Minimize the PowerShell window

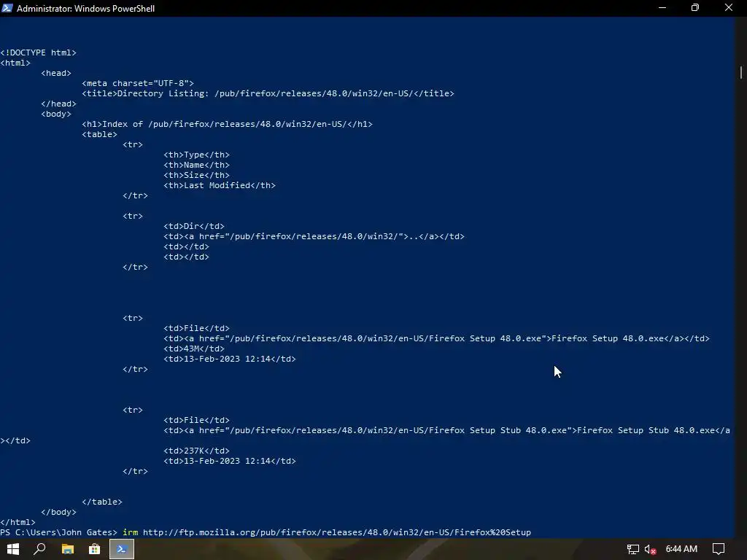pos(662,8)
